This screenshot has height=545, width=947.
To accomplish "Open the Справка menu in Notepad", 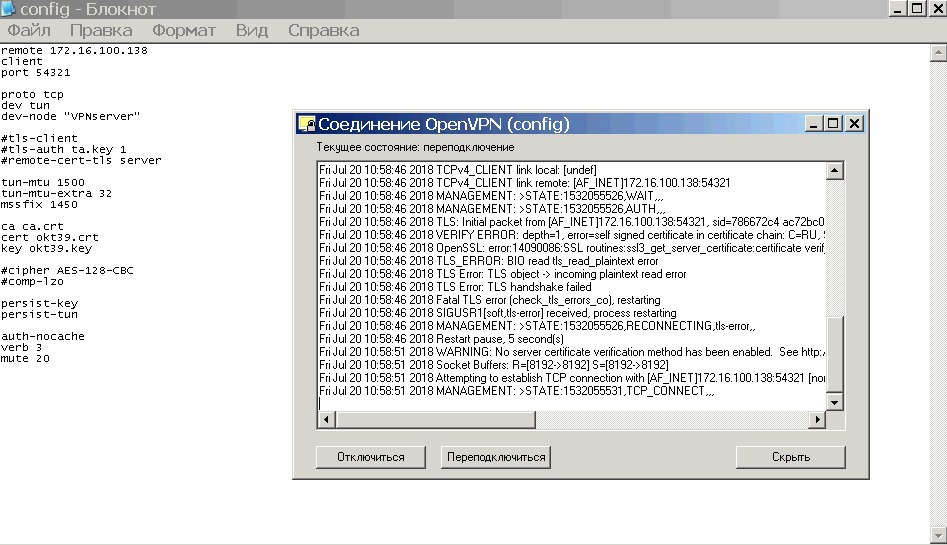I will click(x=323, y=30).
